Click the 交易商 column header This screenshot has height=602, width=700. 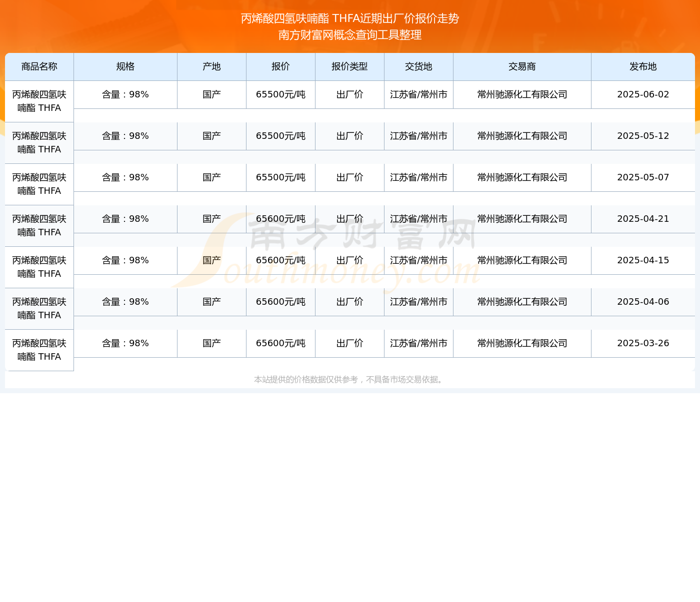pos(522,66)
